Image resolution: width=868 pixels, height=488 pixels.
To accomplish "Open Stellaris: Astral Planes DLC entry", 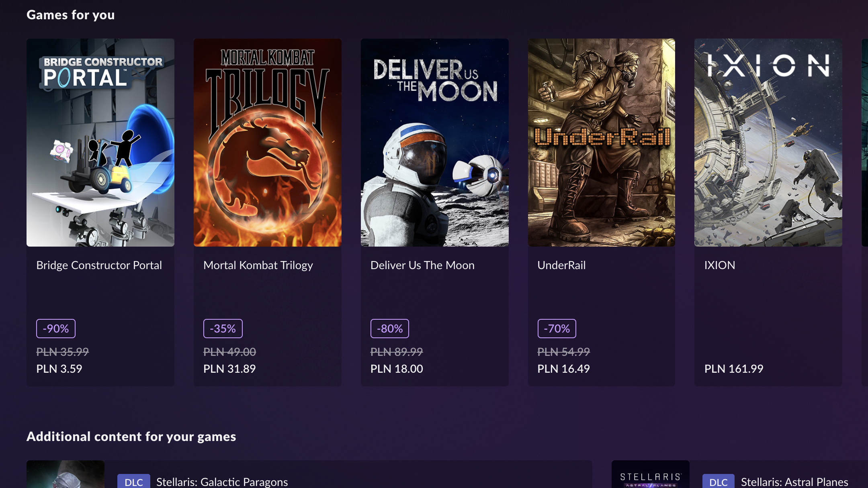I will [808, 482].
